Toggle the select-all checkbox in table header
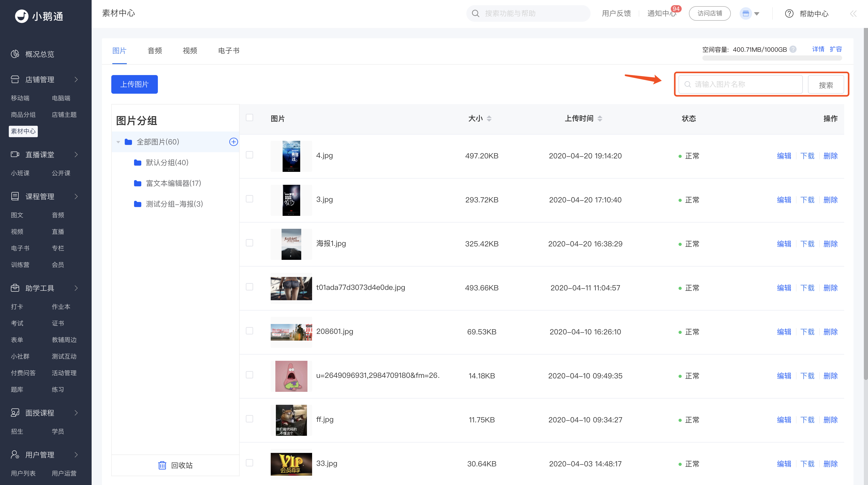This screenshot has width=868, height=485. click(x=249, y=118)
